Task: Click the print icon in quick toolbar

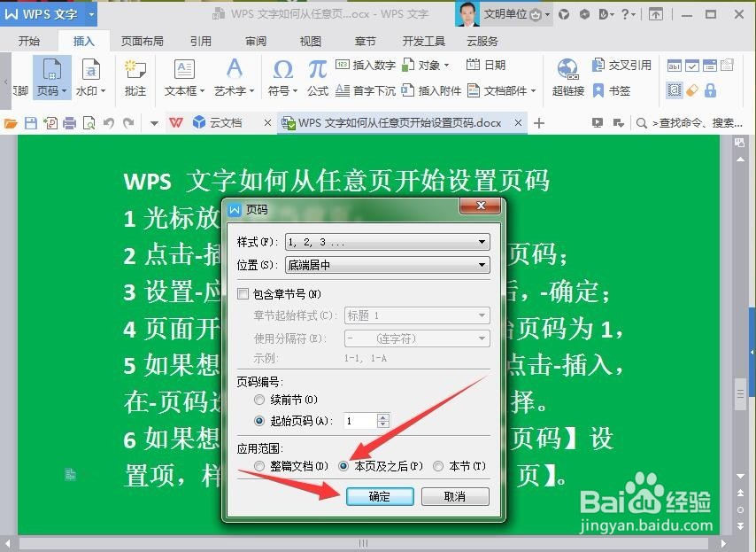Action: pyautogui.click(x=69, y=123)
